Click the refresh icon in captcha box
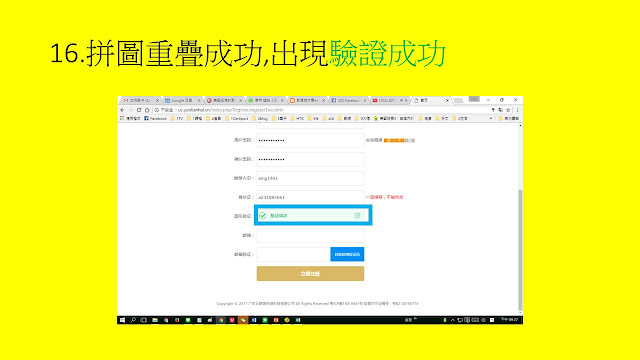 [357, 216]
